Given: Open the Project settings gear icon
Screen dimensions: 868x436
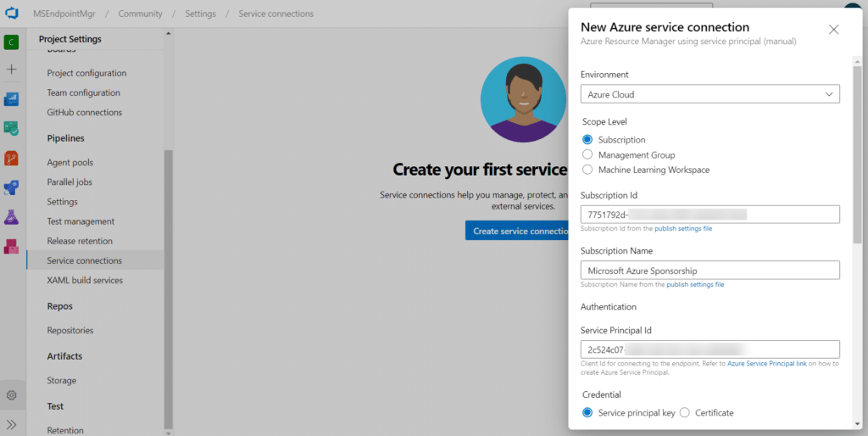Looking at the screenshot, I should point(11,395).
